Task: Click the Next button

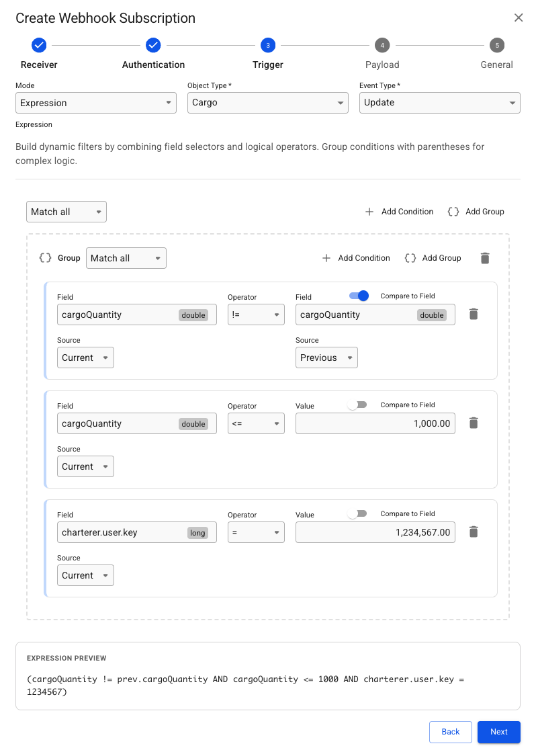Action: pos(498,732)
